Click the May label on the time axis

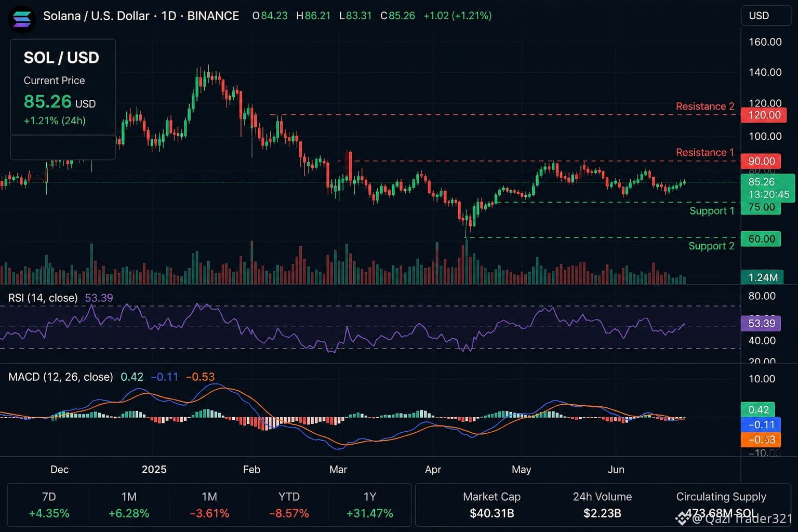(522, 470)
